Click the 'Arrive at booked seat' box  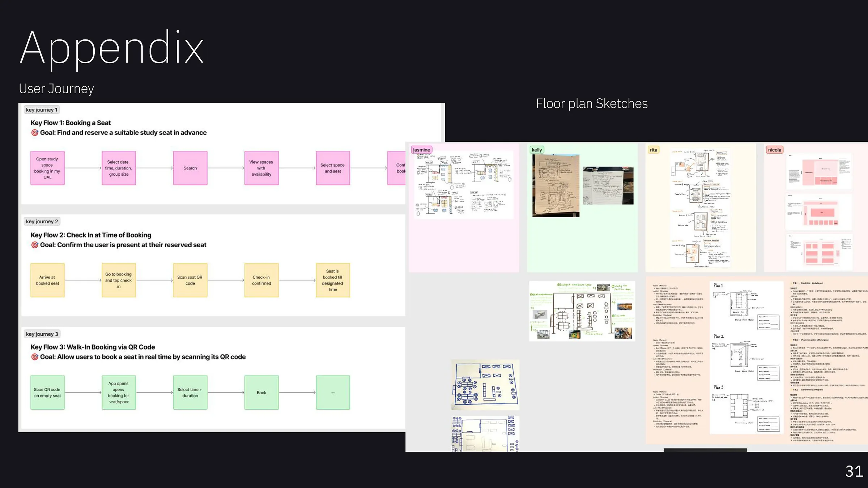pyautogui.click(x=47, y=280)
